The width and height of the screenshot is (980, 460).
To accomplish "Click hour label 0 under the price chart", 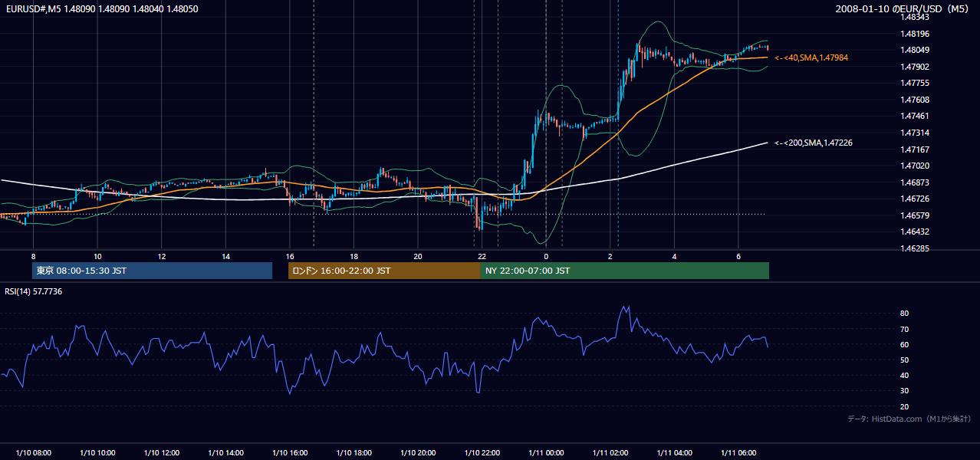I will coord(546,256).
